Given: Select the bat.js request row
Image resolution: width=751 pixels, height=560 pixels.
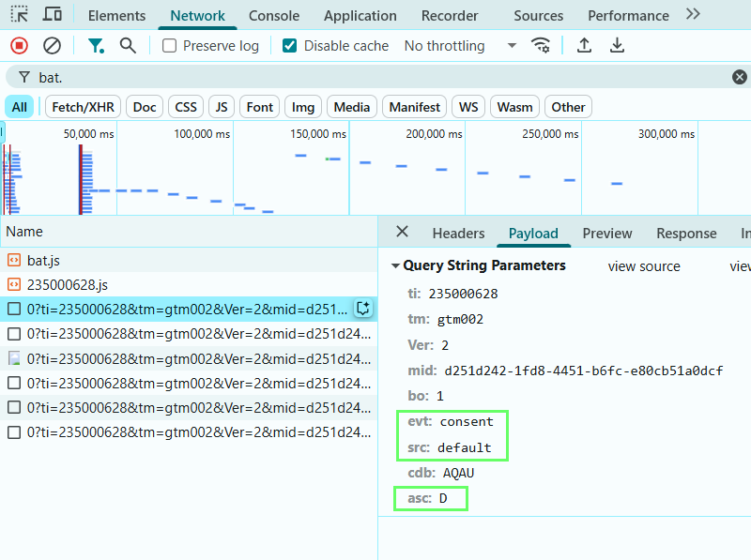Looking at the screenshot, I should tap(189, 261).
